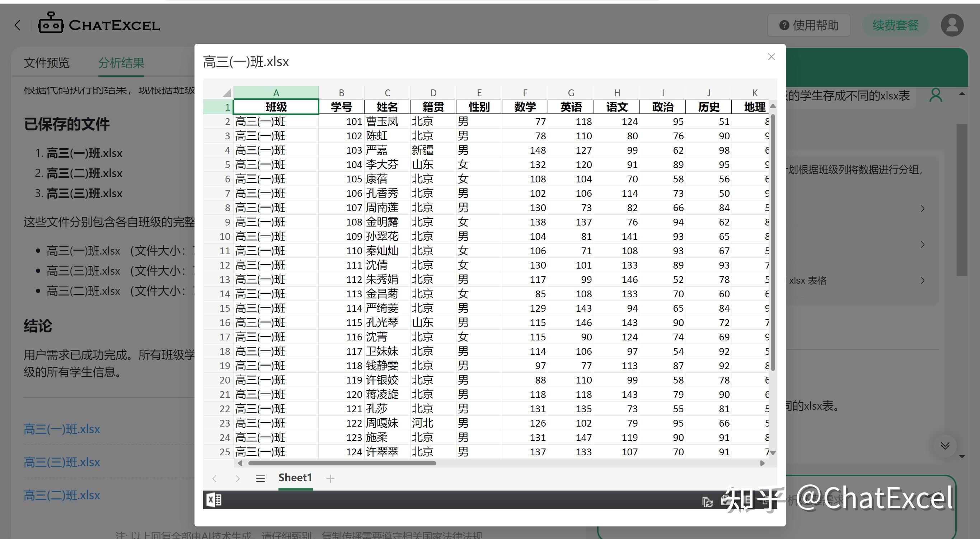Select the Sheet1 tab
The image size is (980, 539).
click(295, 477)
